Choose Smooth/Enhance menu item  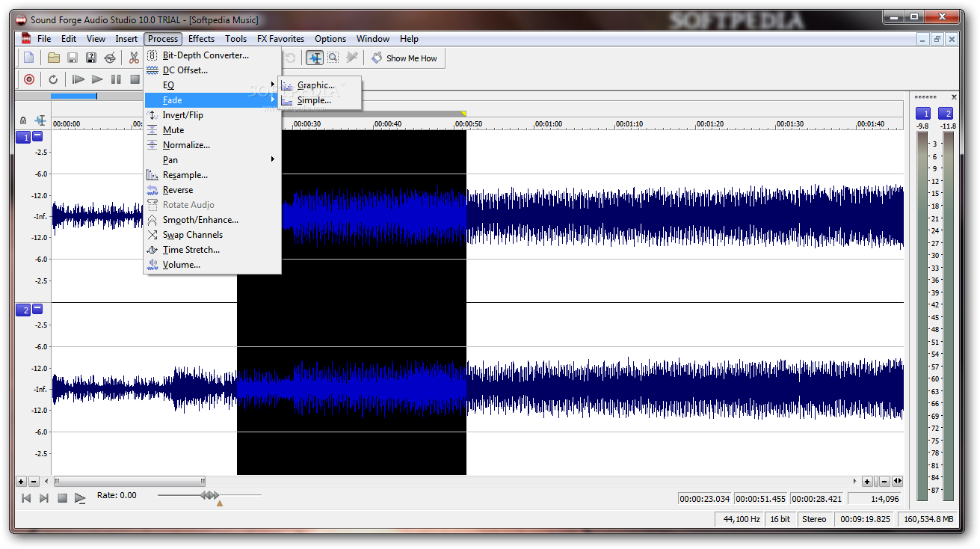pyautogui.click(x=212, y=220)
